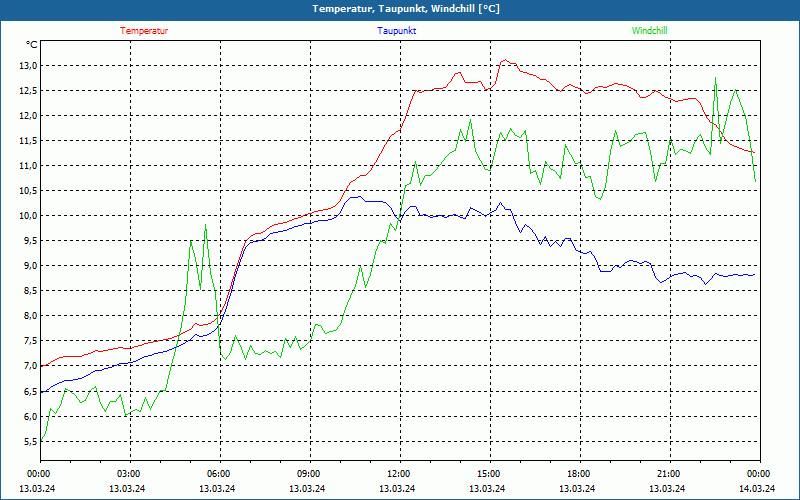
Task: Click the 10,0 y-axis value
Action: pyautogui.click(x=29, y=215)
